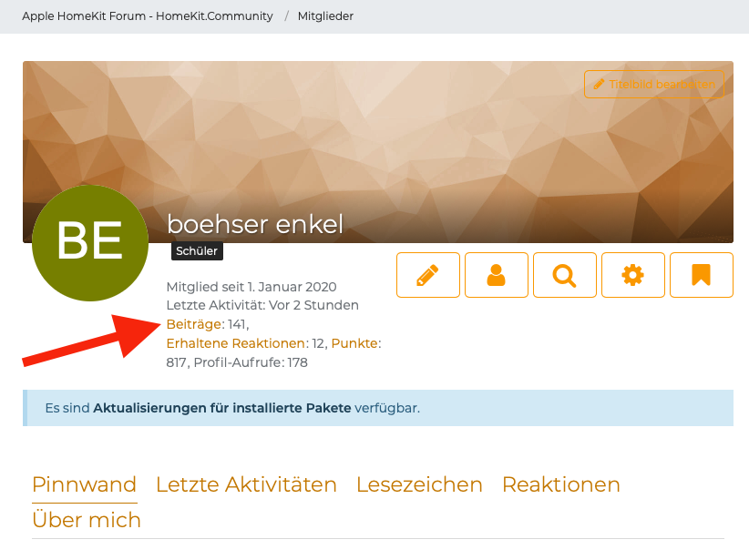Click the Titelbild bearbeiten button
Image resolution: width=749 pixels, height=560 pixels.
(x=653, y=84)
